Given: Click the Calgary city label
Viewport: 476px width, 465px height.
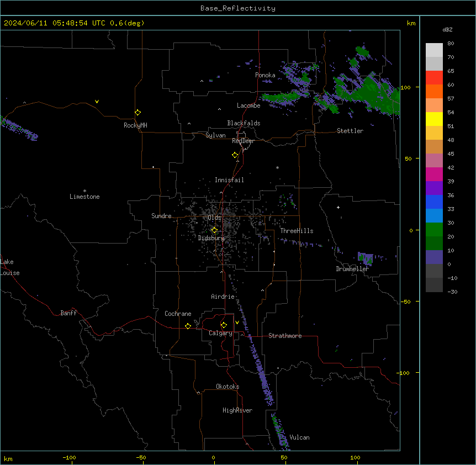Looking at the screenshot, I should pyautogui.click(x=220, y=333).
